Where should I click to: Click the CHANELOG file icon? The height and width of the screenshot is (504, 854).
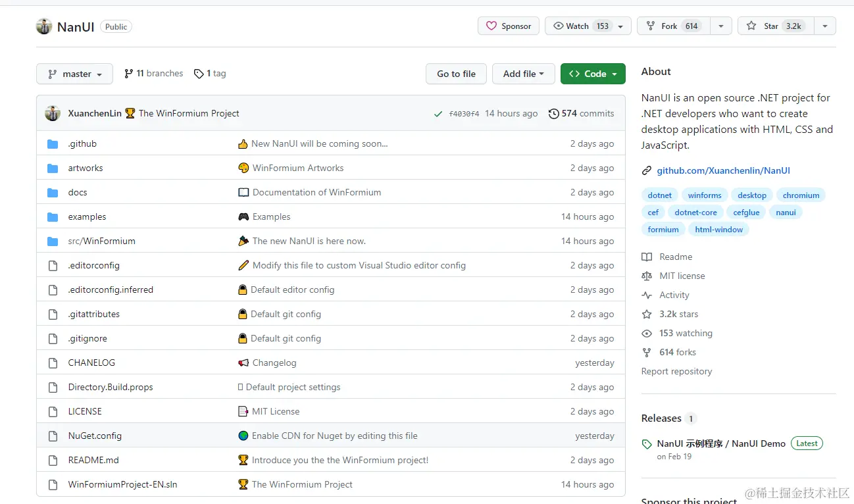click(x=53, y=363)
